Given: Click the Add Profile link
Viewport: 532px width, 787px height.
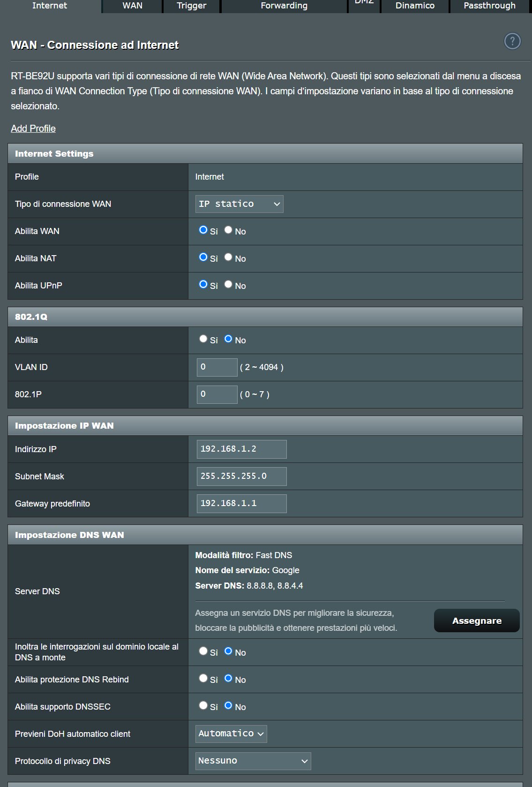Looking at the screenshot, I should (x=33, y=129).
